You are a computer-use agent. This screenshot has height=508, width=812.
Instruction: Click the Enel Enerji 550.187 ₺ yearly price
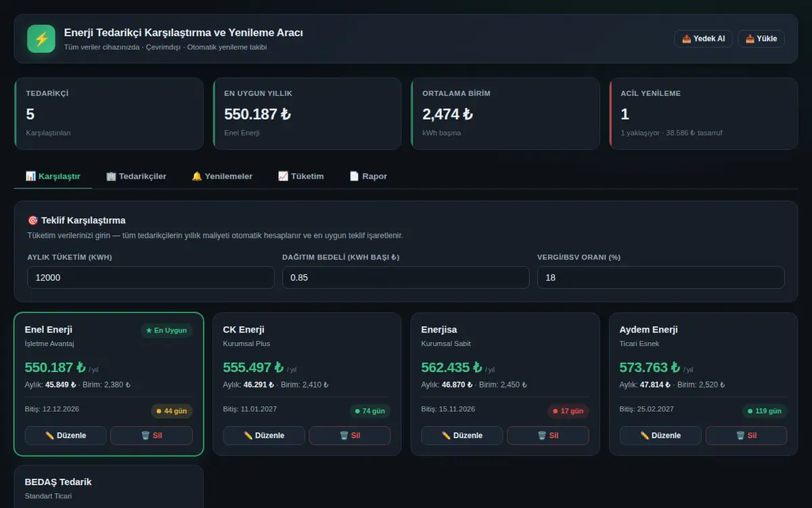55,367
